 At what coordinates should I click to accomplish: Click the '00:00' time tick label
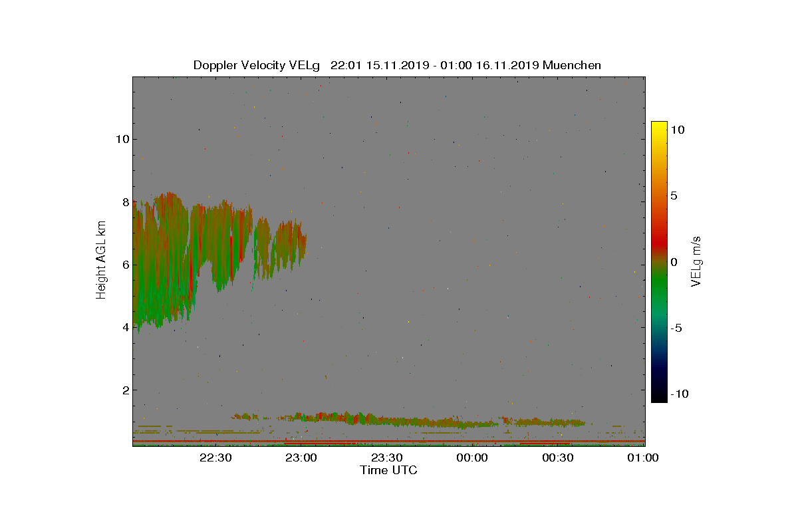(x=473, y=458)
